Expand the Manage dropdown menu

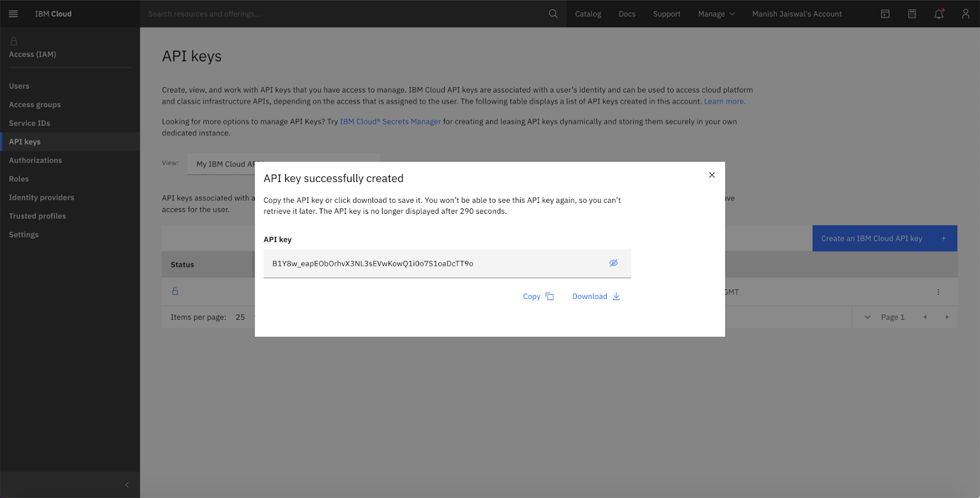pyautogui.click(x=716, y=13)
